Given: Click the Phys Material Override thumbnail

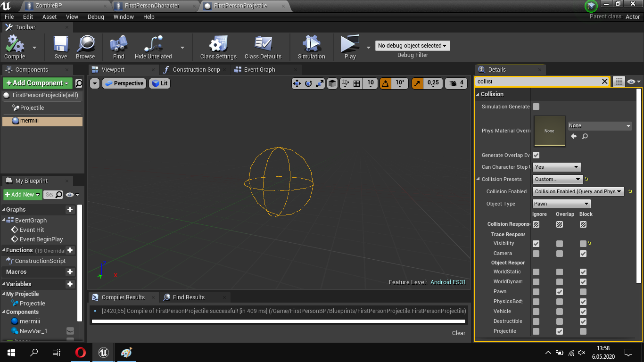Looking at the screenshot, I should click(549, 131).
